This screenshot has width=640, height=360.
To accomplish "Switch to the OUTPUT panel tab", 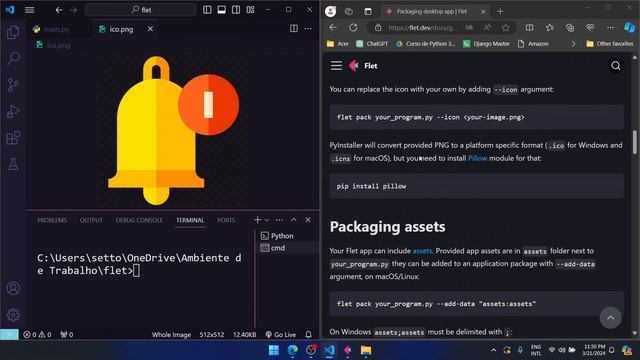I will (x=91, y=220).
